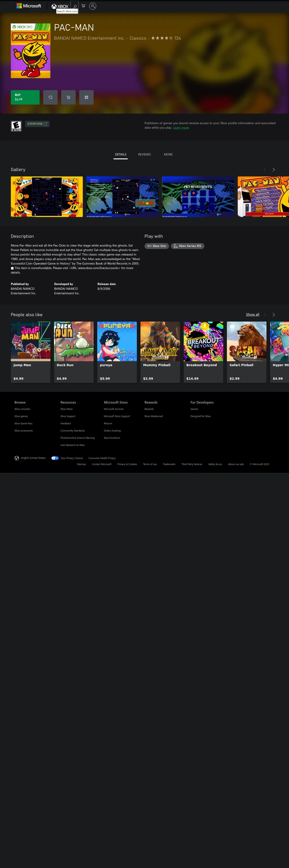Viewport: 289px width, 868px height.
Task: Open the ACHIEVEMENTS gallery screenshot
Action: [x=198, y=197]
